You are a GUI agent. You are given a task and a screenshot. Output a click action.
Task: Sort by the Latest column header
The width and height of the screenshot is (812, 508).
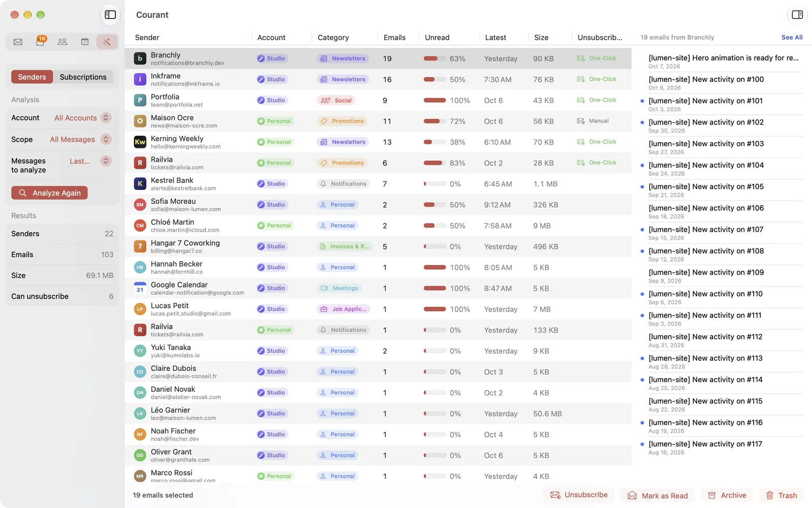[x=495, y=38]
